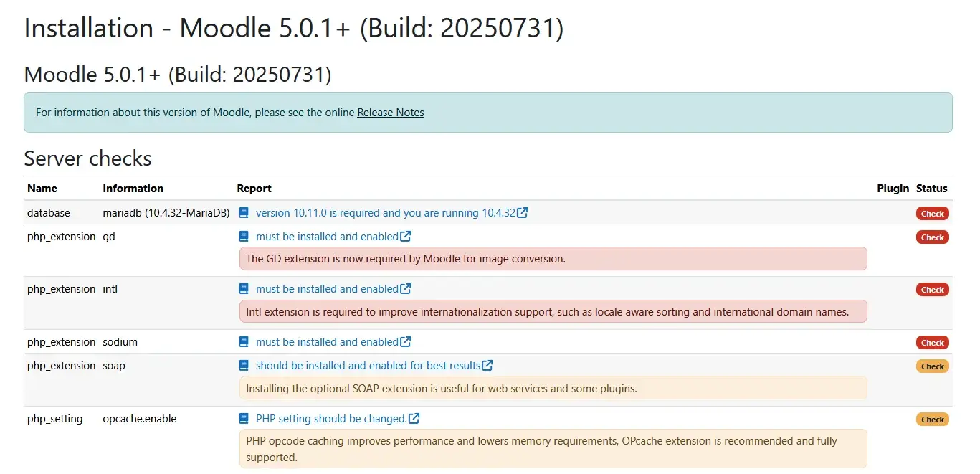The height and width of the screenshot is (474, 980).
Task: Click red Check badge in database row
Action: pyautogui.click(x=932, y=214)
